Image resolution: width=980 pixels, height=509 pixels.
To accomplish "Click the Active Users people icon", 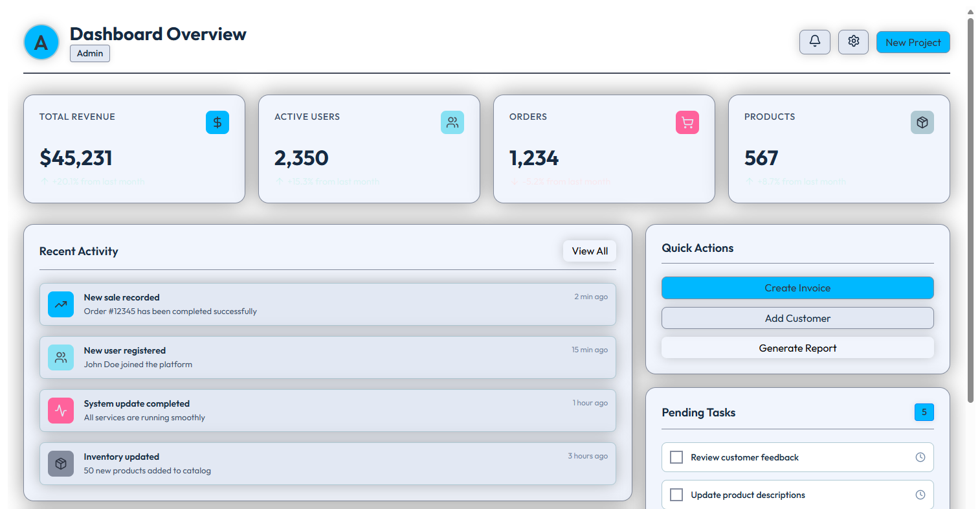I will point(452,122).
